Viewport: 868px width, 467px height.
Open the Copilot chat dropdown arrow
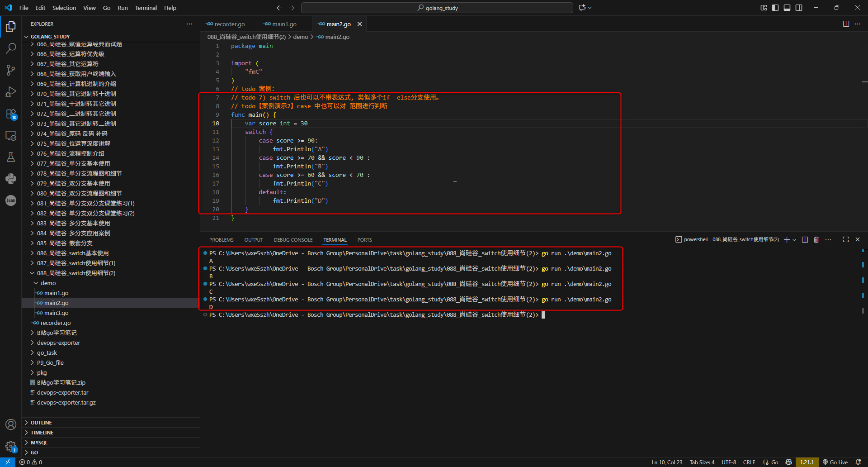click(x=590, y=8)
